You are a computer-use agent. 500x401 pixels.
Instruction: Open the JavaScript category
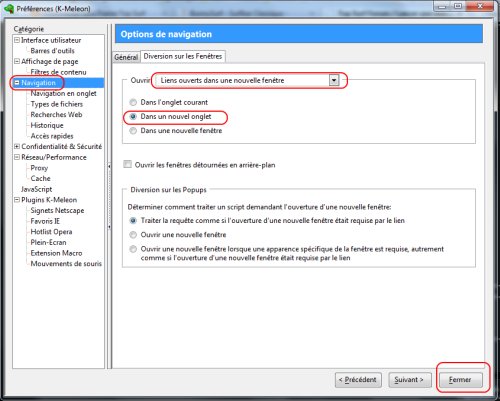pos(36,189)
